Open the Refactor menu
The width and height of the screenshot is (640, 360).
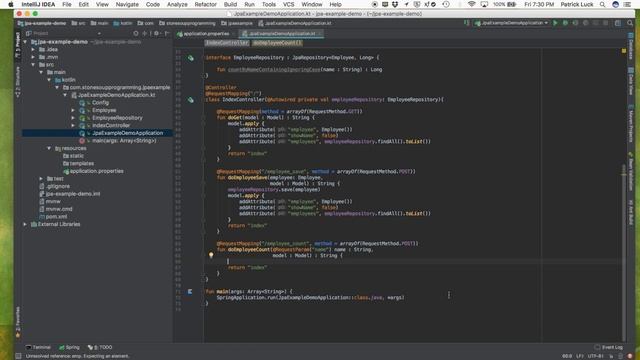(x=205, y=4)
